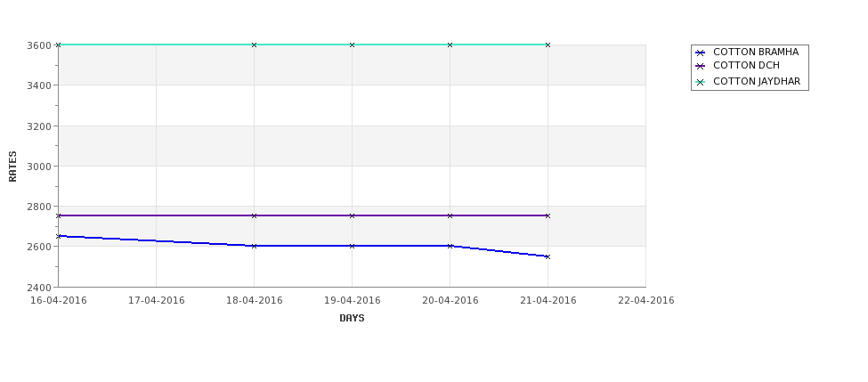Select COTTON JAYDHAR data point on 18-04-2016
The height and width of the screenshot is (382, 868).
[x=254, y=45]
